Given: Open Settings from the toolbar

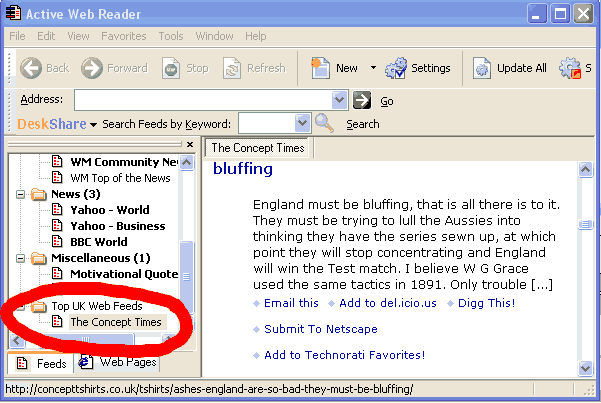Looking at the screenshot, I should (396, 68).
